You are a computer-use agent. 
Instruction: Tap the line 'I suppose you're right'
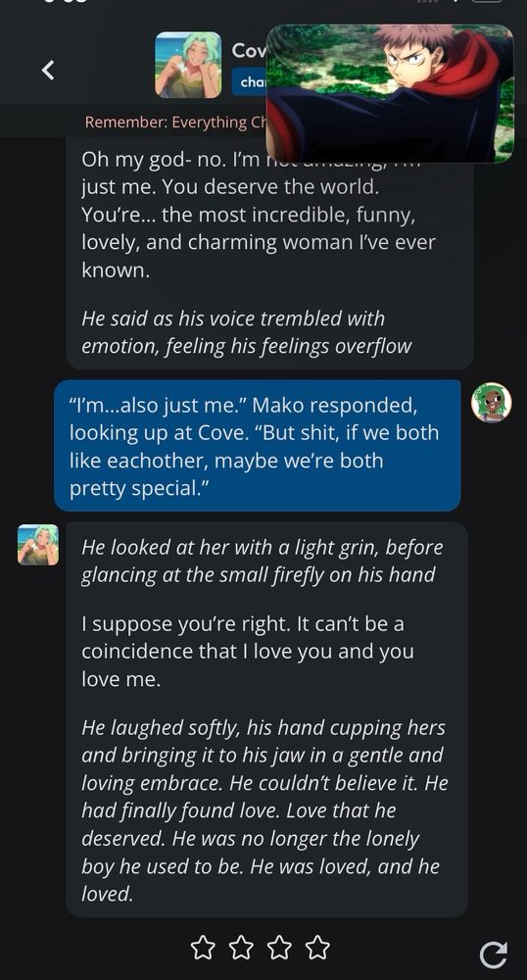[247, 652]
